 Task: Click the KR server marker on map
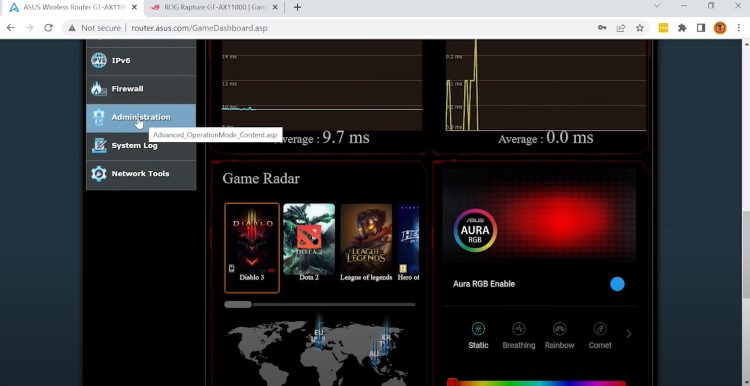(386, 337)
